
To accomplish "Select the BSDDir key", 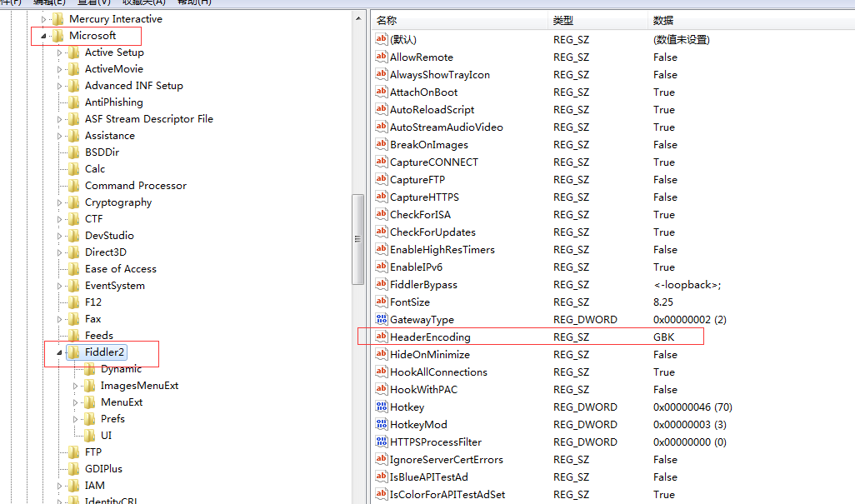I will [102, 152].
